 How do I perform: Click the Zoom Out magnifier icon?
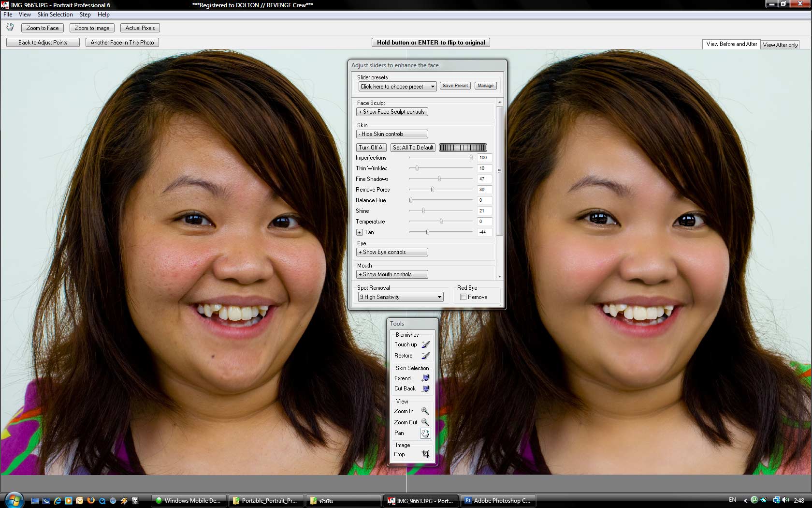[x=425, y=422]
